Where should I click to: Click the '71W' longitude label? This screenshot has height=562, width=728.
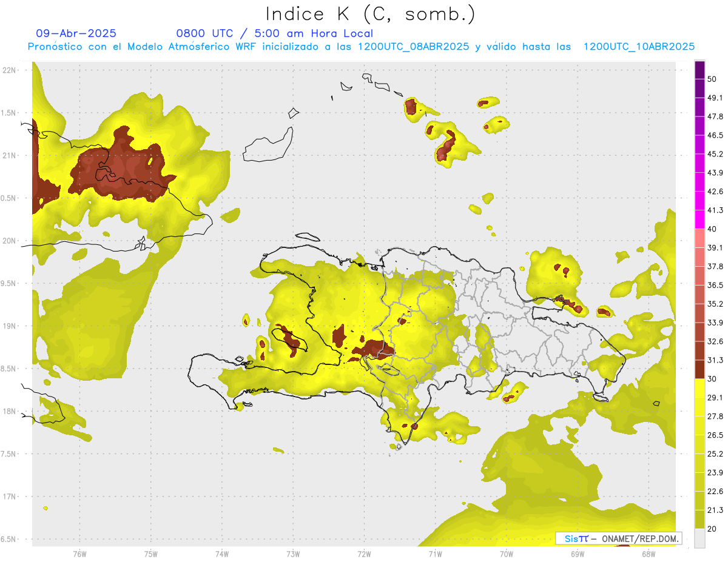coord(435,554)
